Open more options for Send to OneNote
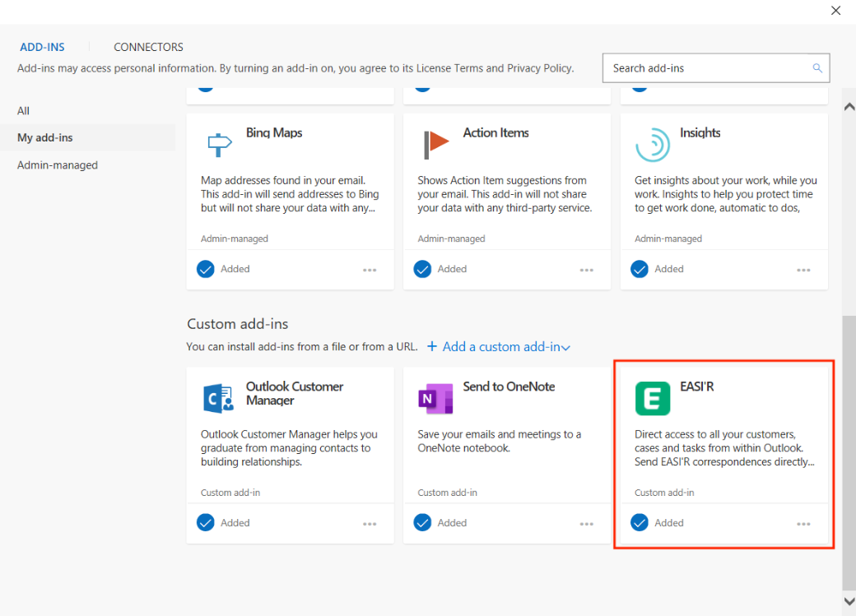Viewport: 856px width, 616px height. [x=586, y=524]
